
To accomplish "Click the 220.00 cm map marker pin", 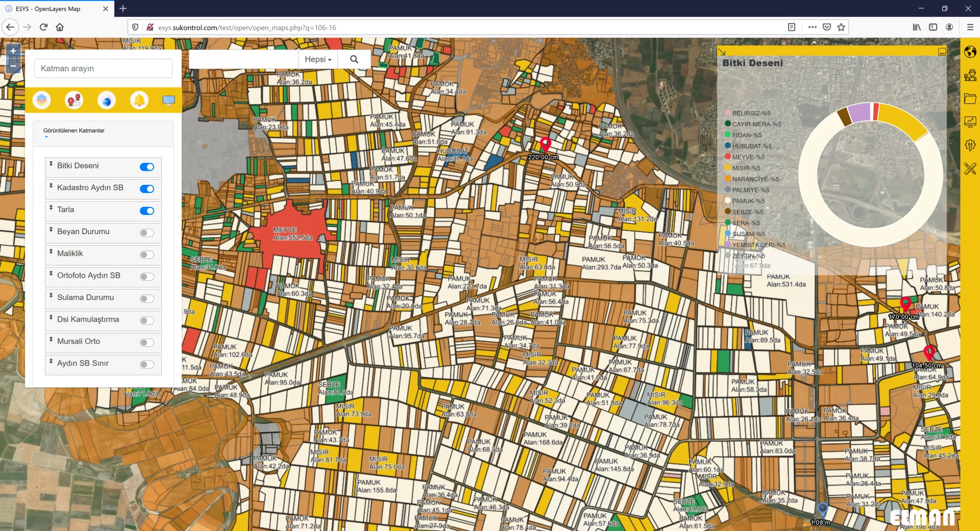I will coord(545,144).
